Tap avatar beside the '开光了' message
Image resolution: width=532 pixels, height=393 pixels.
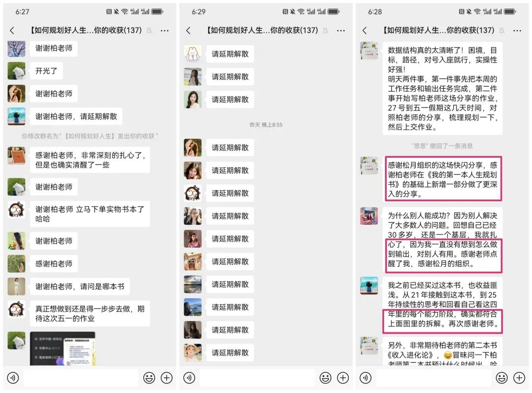point(16,71)
